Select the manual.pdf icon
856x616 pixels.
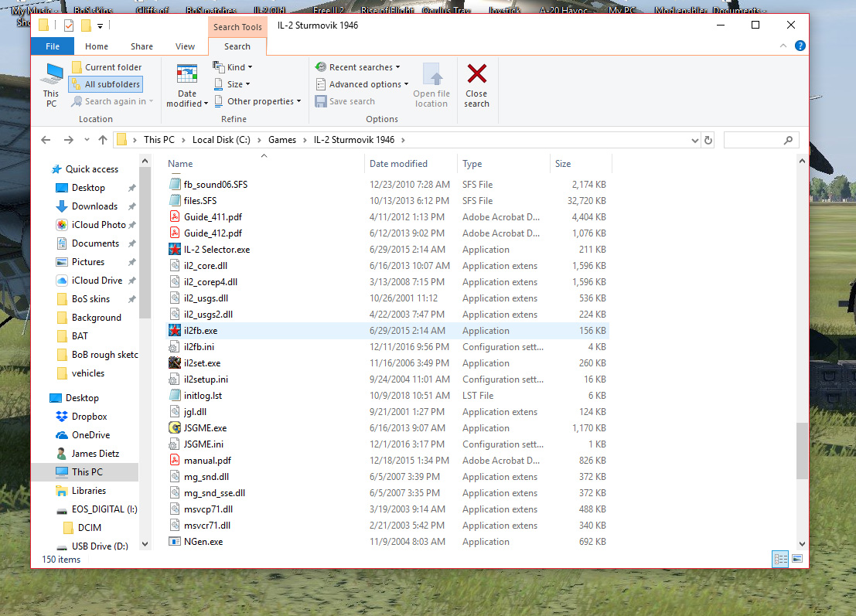[x=175, y=461]
